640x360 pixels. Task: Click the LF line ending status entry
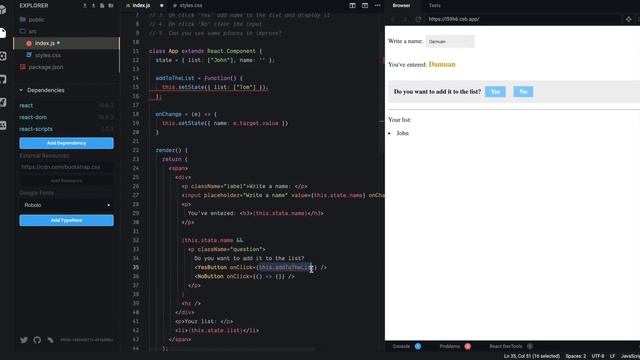[x=612, y=356]
